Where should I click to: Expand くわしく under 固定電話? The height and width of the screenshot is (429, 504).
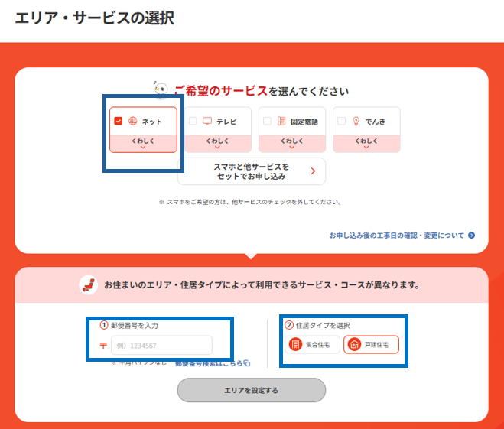pos(292,143)
